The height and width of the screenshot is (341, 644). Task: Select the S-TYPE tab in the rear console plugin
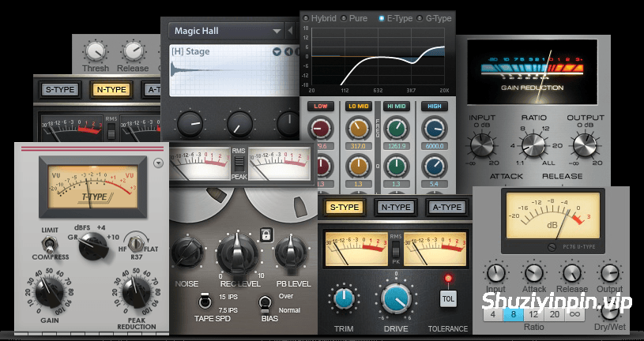pyautogui.click(x=60, y=89)
